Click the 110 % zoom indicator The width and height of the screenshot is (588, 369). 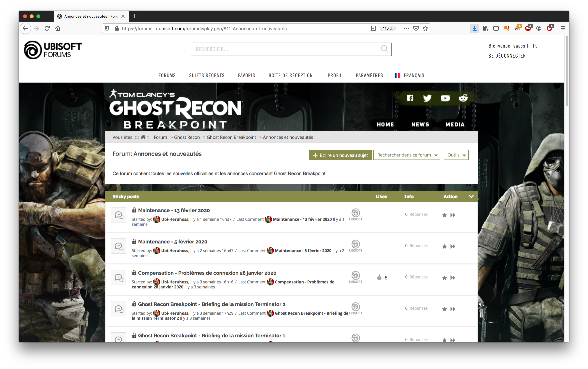[x=388, y=28]
